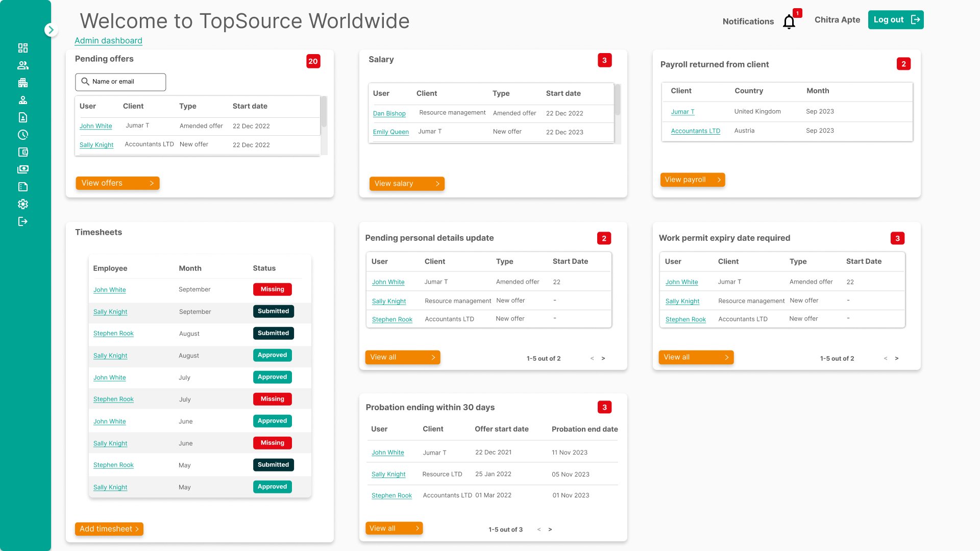Open the company building icon in sidebar
This screenshot has height=551, width=980.
coord(23,83)
